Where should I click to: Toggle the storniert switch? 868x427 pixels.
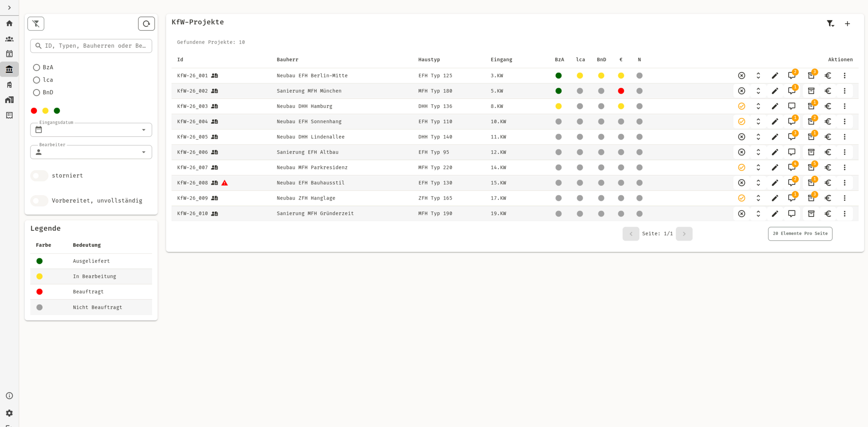tap(39, 176)
